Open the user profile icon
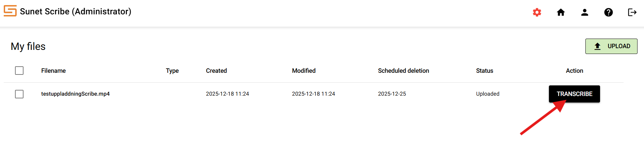 (x=585, y=13)
